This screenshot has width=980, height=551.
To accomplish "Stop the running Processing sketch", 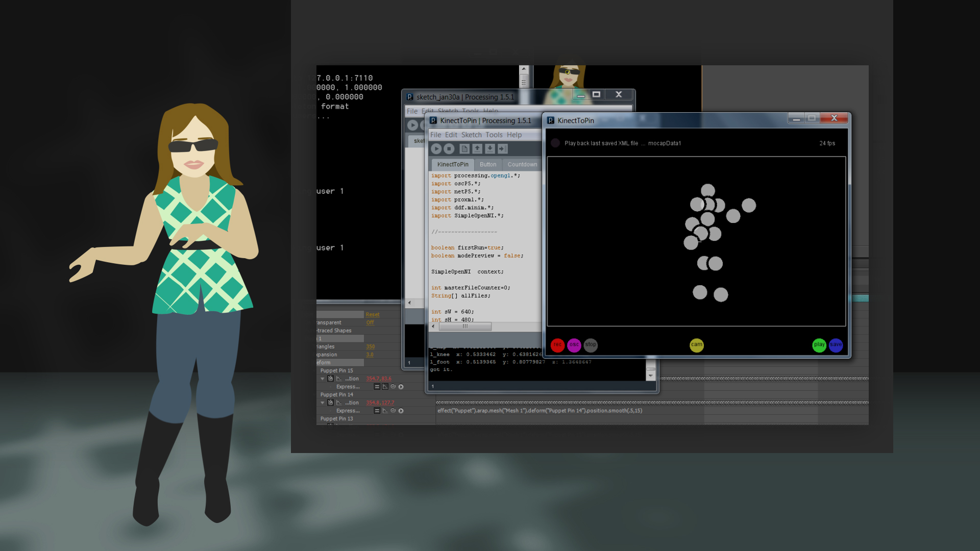I will click(449, 148).
